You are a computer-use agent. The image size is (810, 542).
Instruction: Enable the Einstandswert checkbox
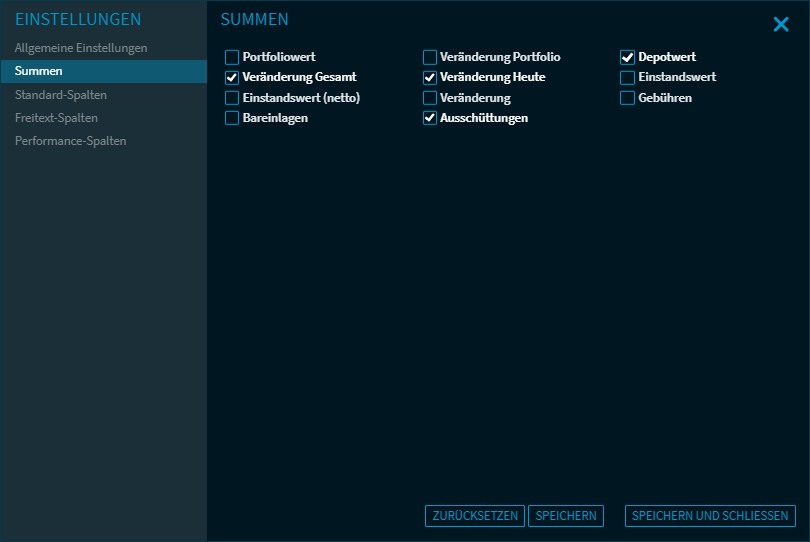click(x=628, y=77)
